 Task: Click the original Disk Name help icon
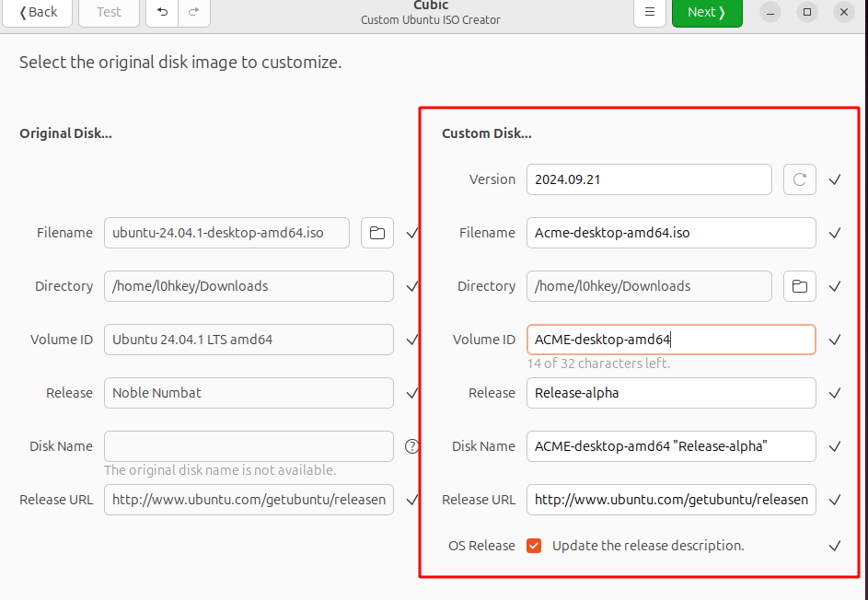(x=412, y=446)
